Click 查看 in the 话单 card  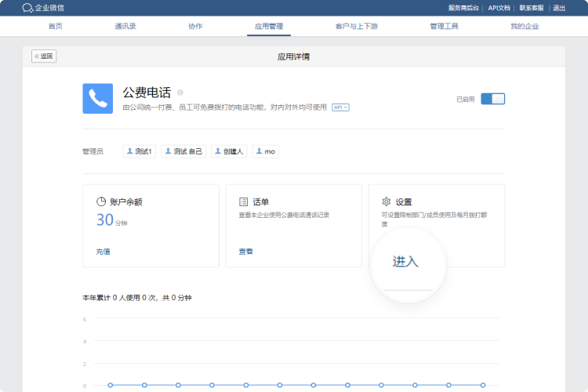coord(246,252)
